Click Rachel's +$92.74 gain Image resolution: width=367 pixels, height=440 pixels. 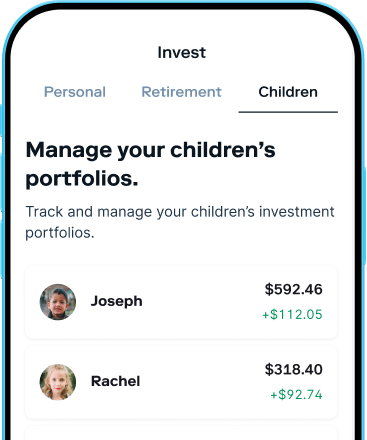pyautogui.click(x=296, y=395)
